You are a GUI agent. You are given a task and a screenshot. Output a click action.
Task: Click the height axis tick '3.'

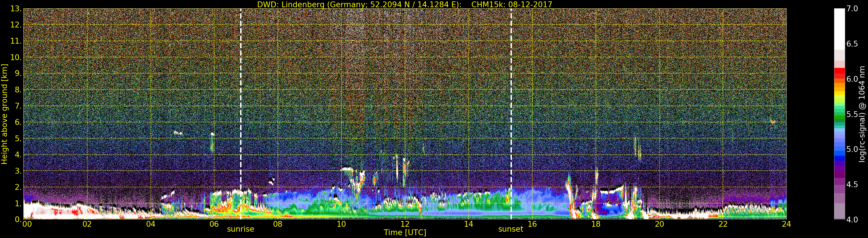[18, 171]
